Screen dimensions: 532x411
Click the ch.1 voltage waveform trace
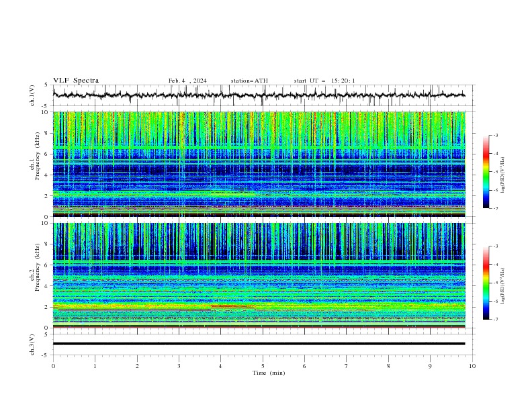(x=259, y=95)
